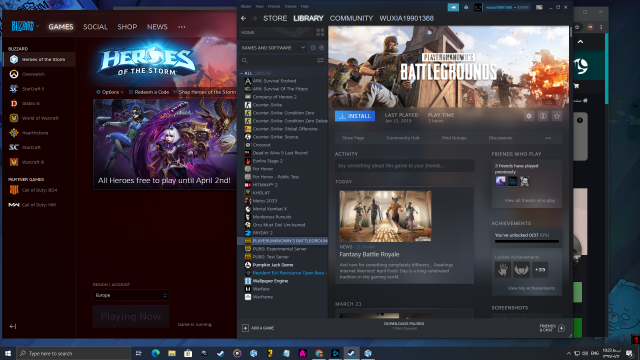Show PUBG game info icon

tap(543, 116)
